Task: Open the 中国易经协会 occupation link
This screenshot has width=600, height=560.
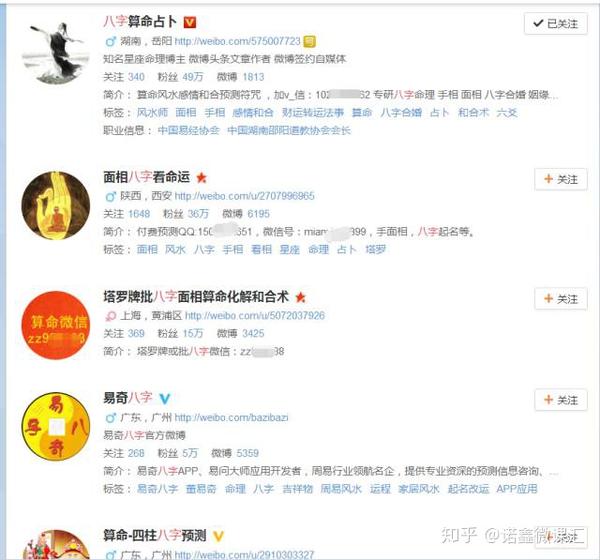Action: coord(188,131)
